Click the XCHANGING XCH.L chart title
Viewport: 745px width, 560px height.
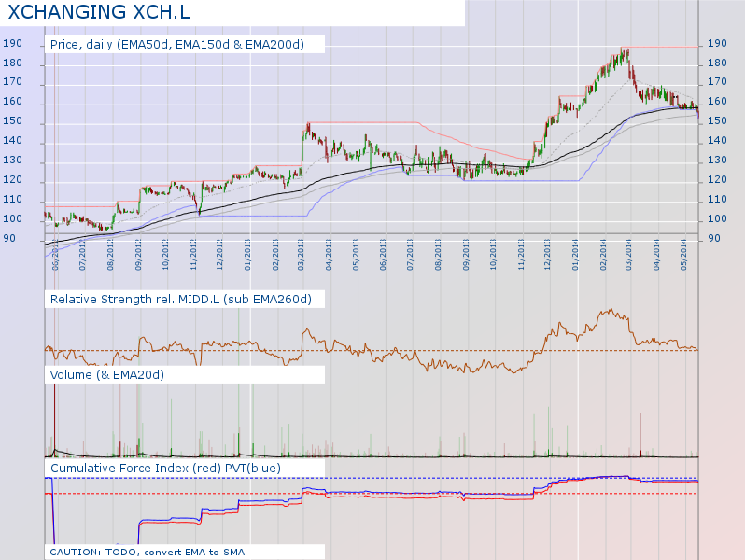pyautogui.click(x=99, y=12)
